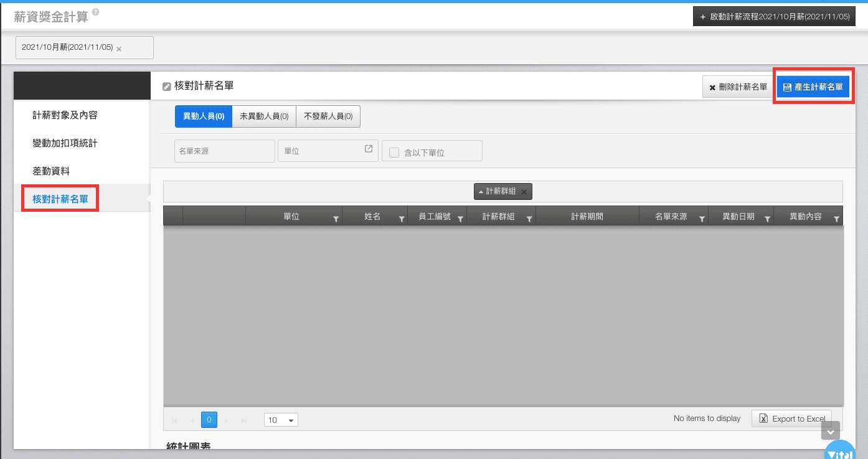Click the 名單來源 input field

point(224,151)
